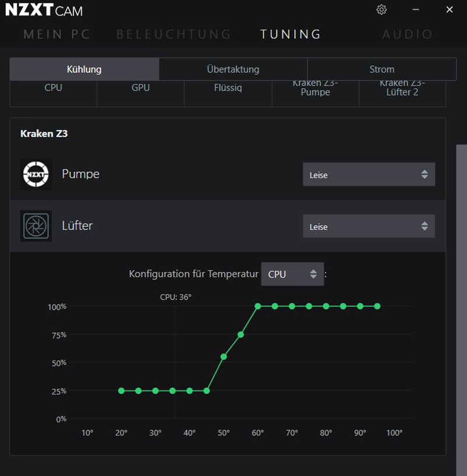Image resolution: width=467 pixels, height=476 pixels.
Task: Select the fan curve point at 85°
Action: [343, 306]
